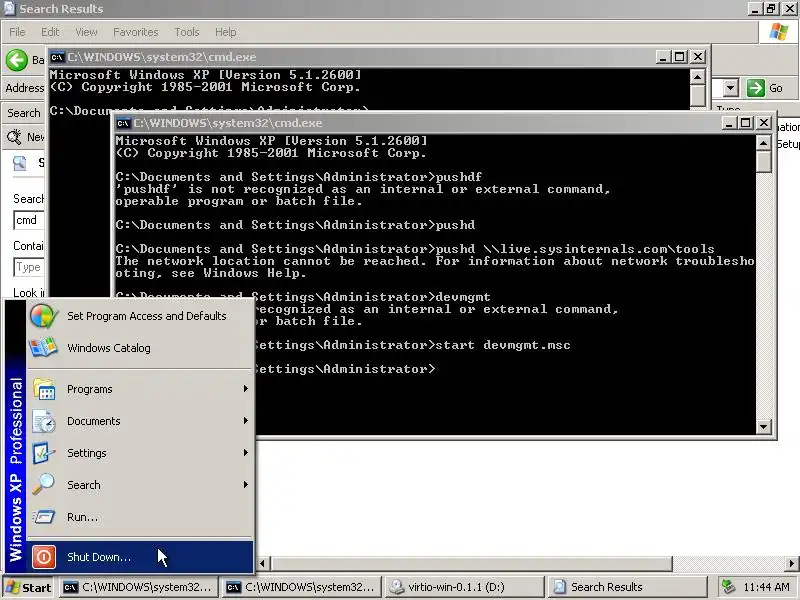This screenshot has width=800, height=600.
Task: Select Set Program Access and Defaults
Action: point(140,316)
